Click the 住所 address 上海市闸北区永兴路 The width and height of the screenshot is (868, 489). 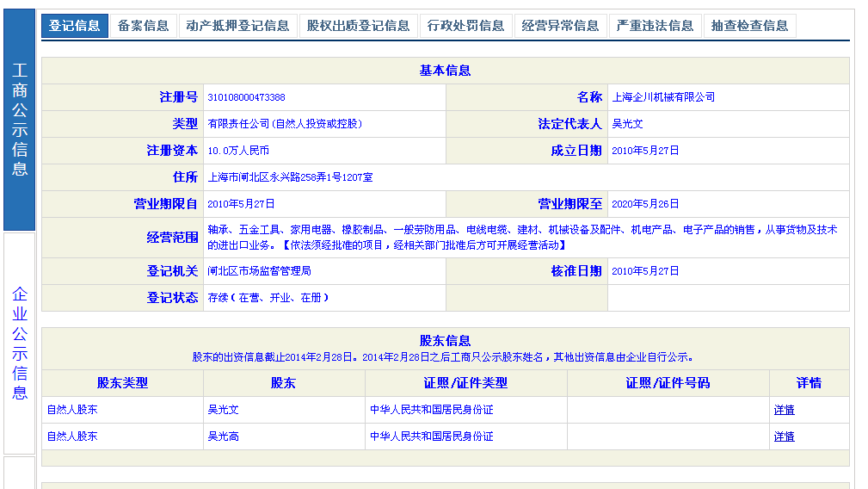290,177
